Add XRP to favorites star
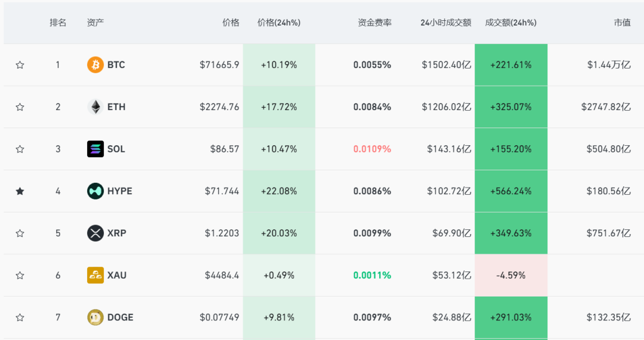This screenshot has width=644, height=340. click(20, 233)
